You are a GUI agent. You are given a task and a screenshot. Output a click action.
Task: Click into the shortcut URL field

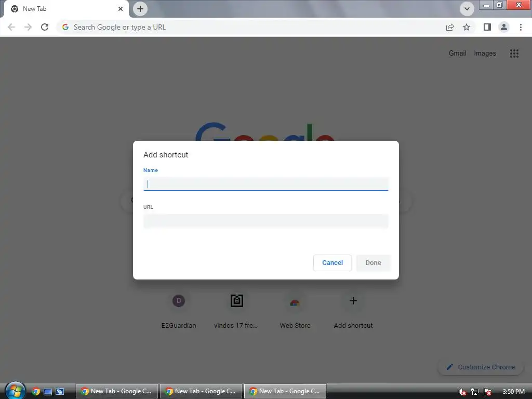point(265,221)
